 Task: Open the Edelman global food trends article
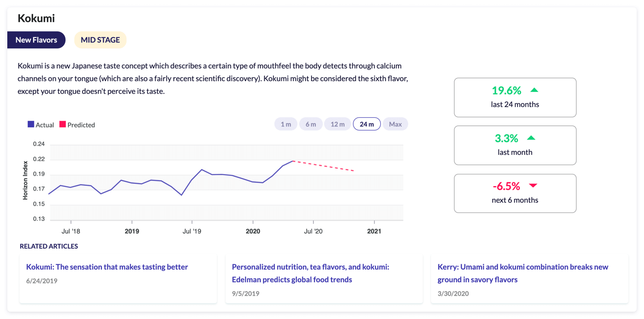pyautogui.click(x=310, y=273)
